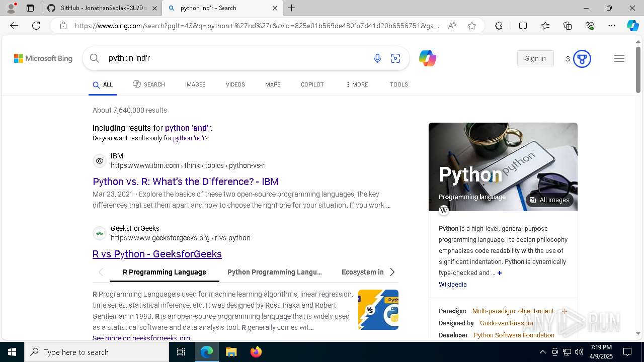The height and width of the screenshot is (362, 644).
Task: Close the GitHub JonathanSedlakPSU tab
Action: (x=154, y=8)
